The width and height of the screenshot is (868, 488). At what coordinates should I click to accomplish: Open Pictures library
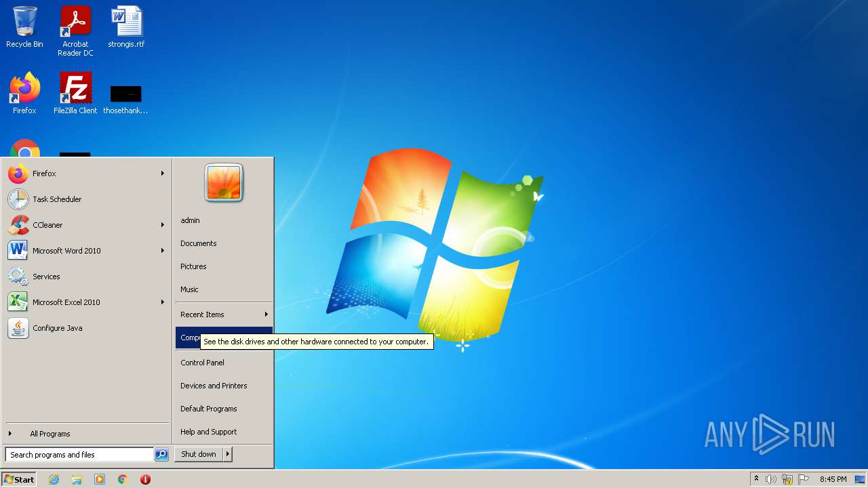pyautogui.click(x=224, y=266)
